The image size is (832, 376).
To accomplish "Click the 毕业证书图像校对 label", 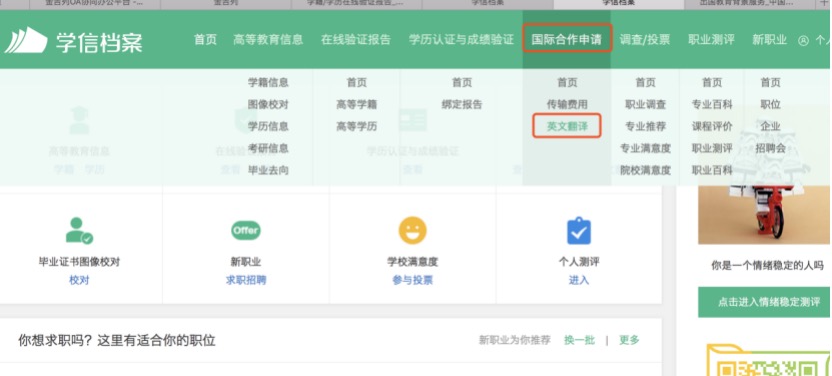I will pyautogui.click(x=79, y=262).
